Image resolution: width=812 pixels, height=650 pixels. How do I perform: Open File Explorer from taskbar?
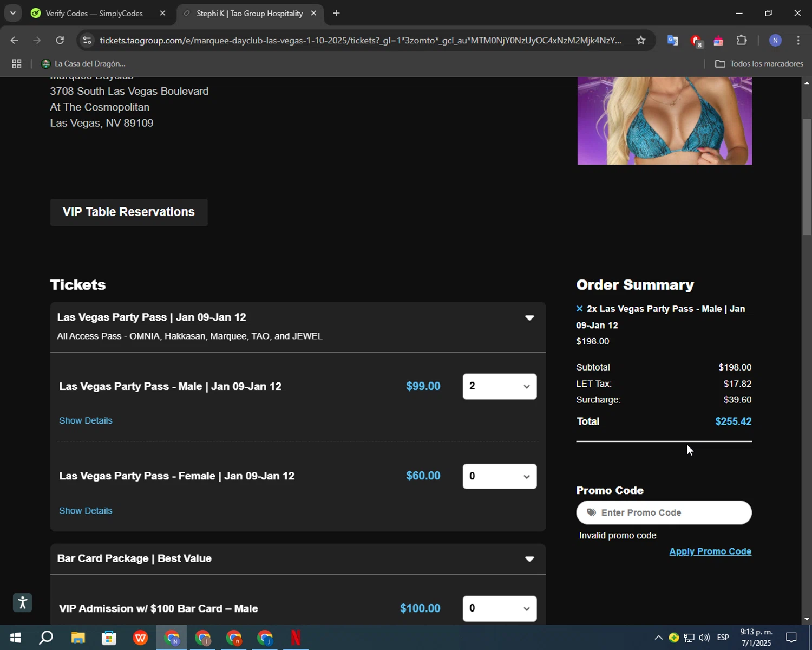coord(78,638)
